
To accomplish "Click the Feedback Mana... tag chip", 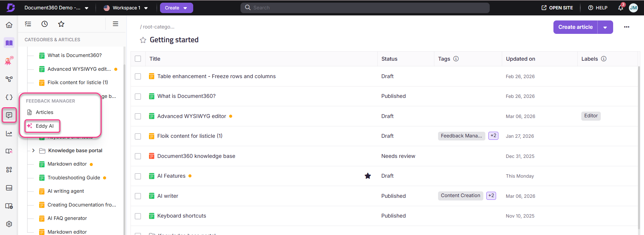I will (461, 136).
